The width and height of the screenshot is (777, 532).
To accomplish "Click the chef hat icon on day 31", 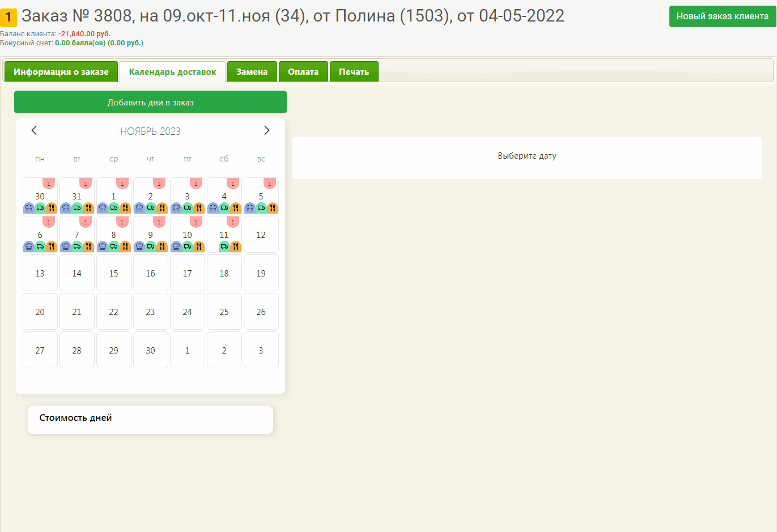I will click(66, 208).
